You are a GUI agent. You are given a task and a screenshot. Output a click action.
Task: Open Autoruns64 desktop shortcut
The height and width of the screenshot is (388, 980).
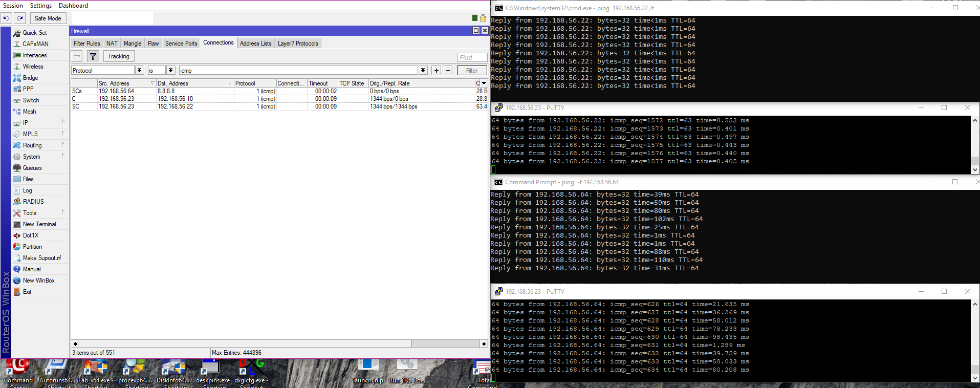click(x=56, y=374)
